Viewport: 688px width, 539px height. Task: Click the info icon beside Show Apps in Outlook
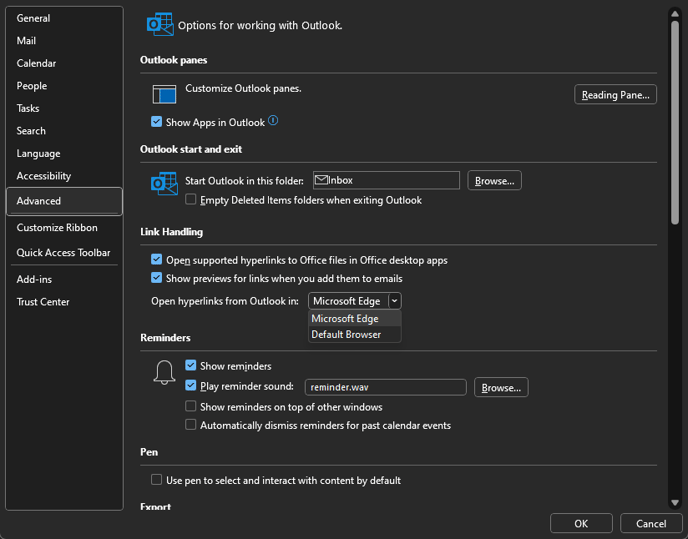point(273,120)
